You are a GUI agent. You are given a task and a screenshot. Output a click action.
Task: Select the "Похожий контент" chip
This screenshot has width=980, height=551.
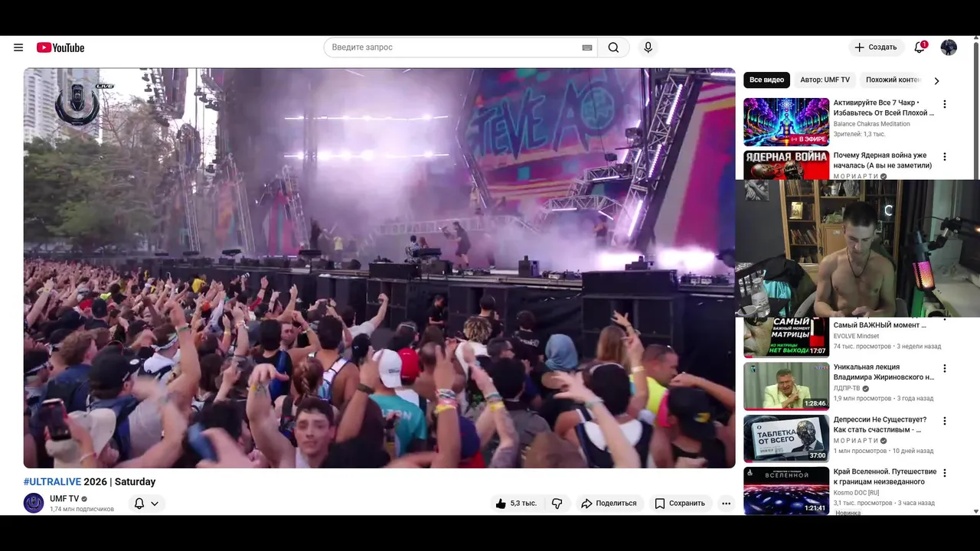(892, 80)
